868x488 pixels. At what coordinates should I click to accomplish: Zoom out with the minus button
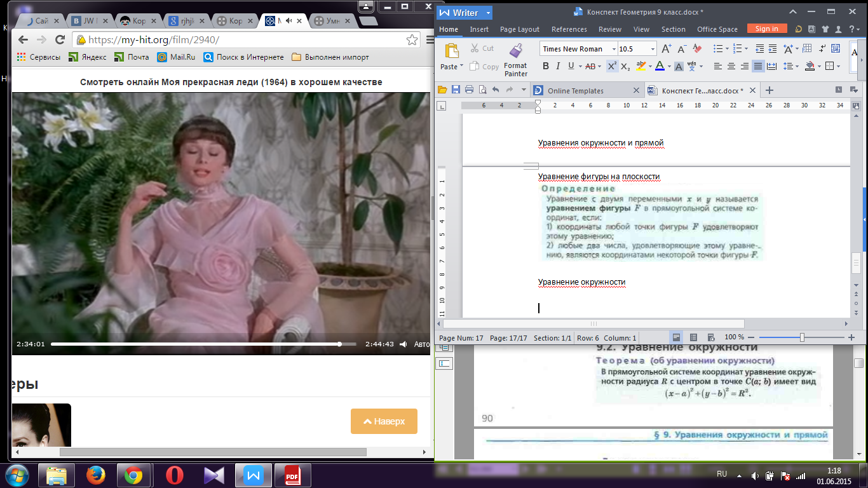click(751, 337)
